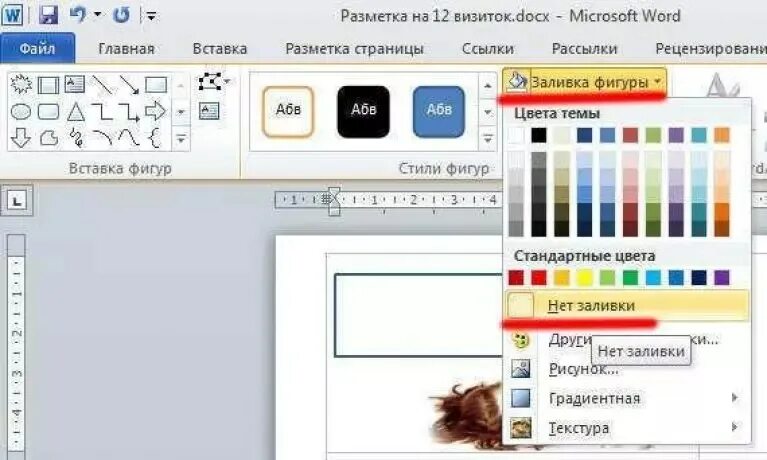Select the explosion star shape

21,85
